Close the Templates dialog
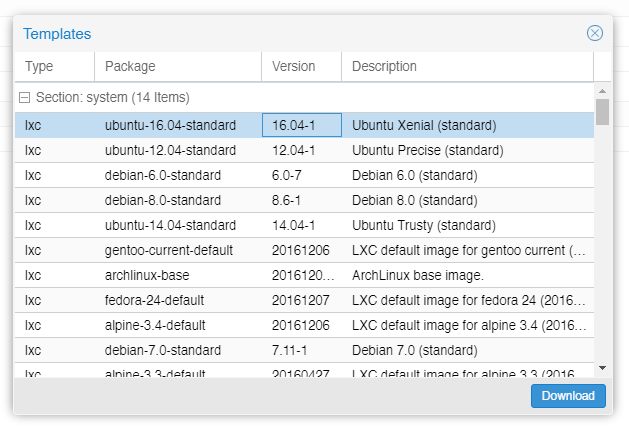This screenshot has height=435, width=629. coord(595,33)
